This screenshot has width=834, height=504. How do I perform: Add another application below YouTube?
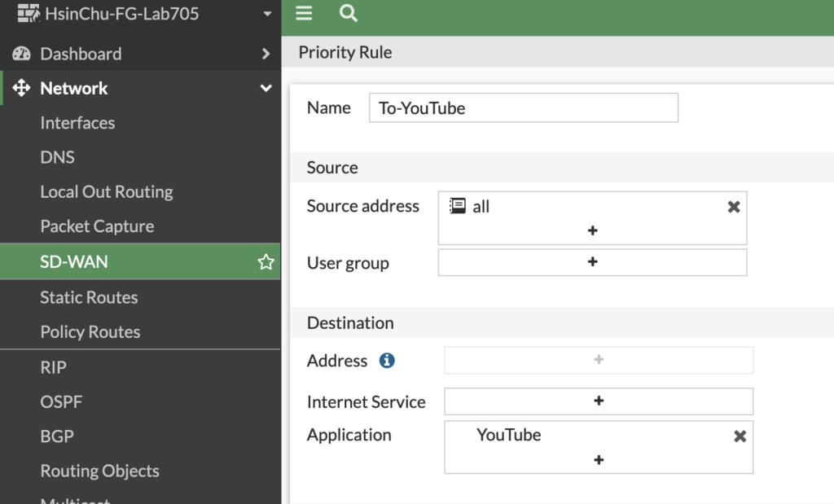coord(598,459)
